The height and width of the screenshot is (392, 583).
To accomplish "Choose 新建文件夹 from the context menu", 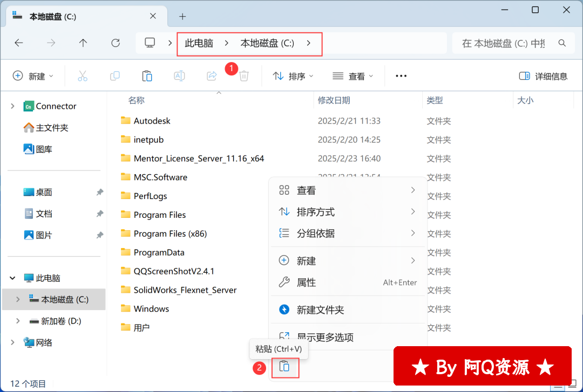I will pos(348,310).
